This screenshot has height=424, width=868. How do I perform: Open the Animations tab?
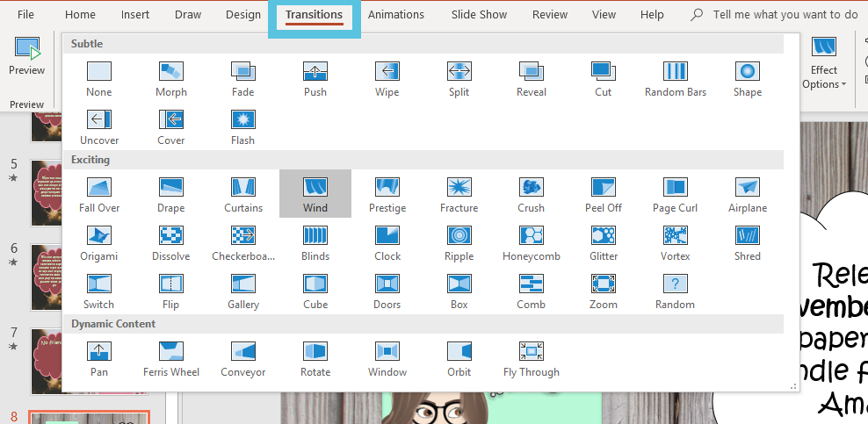(x=395, y=15)
